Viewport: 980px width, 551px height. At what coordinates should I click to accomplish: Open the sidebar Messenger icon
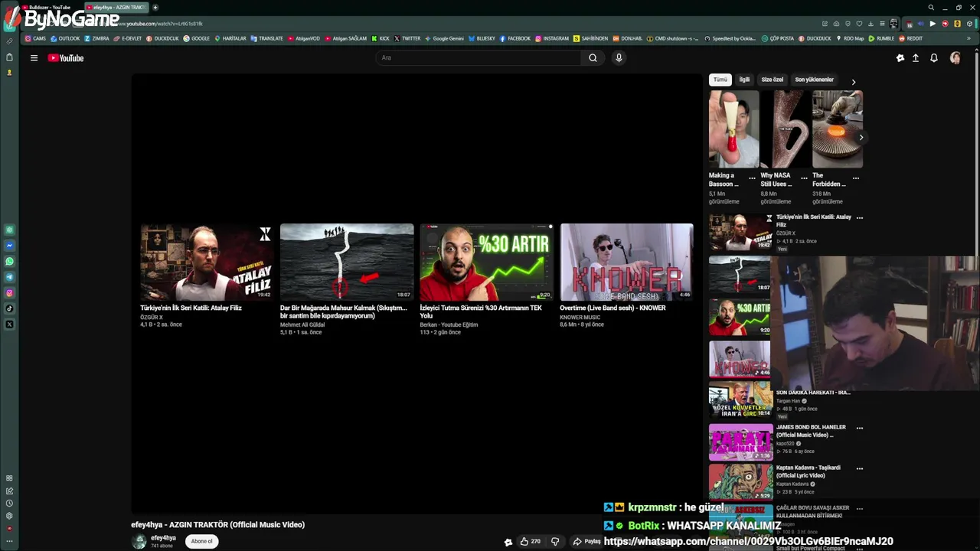click(x=9, y=246)
